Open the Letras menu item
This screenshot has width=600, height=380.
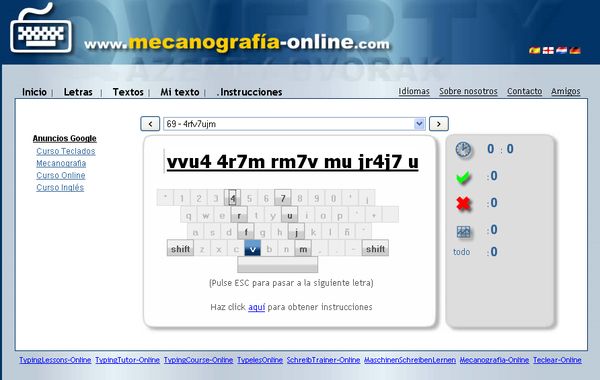(x=78, y=92)
